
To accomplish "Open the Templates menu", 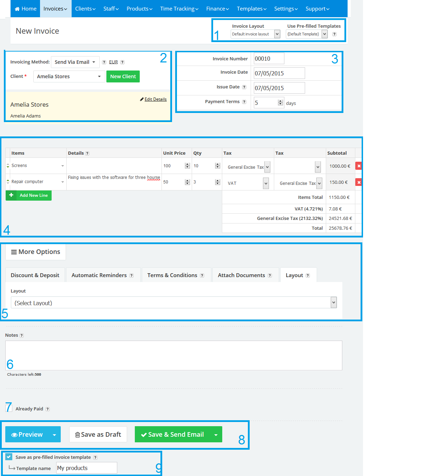I will point(251,9).
